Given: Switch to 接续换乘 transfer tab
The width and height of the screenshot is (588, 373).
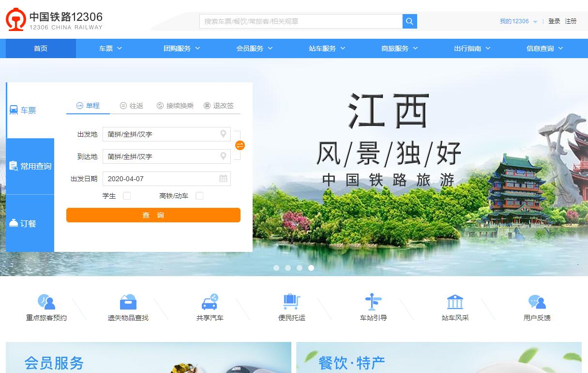Looking at the screenshot, I should 175,106.
